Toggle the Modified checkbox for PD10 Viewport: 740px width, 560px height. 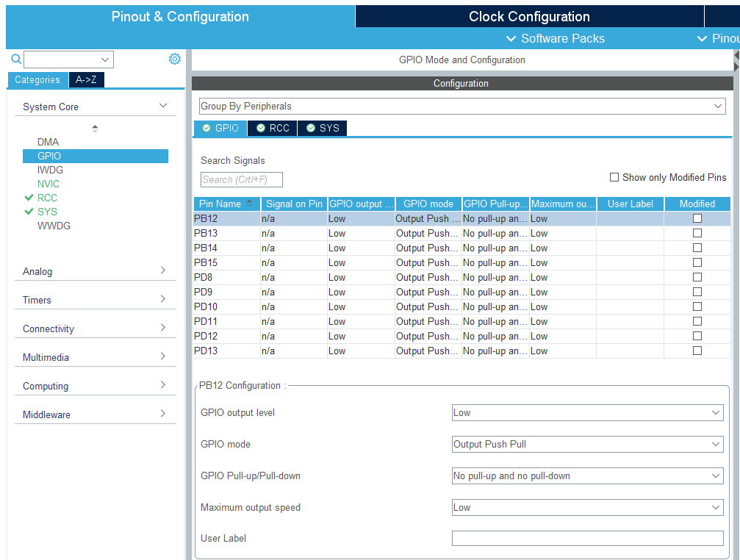coord(697,306)
